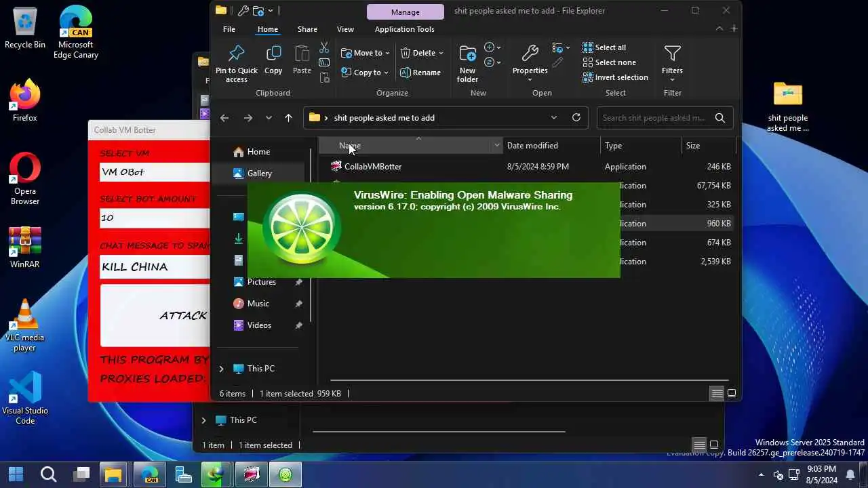Click the Rename button

(420, 73)
